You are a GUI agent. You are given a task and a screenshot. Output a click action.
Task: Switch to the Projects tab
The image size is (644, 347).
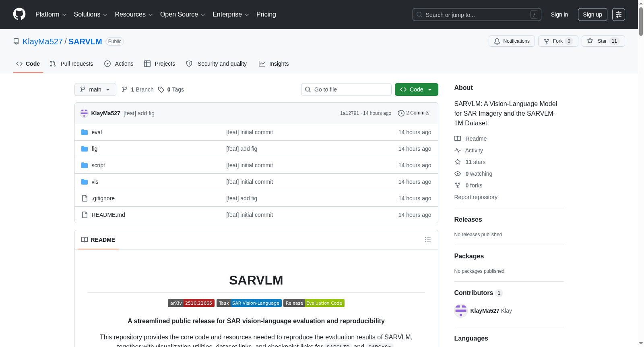point(160,64)
